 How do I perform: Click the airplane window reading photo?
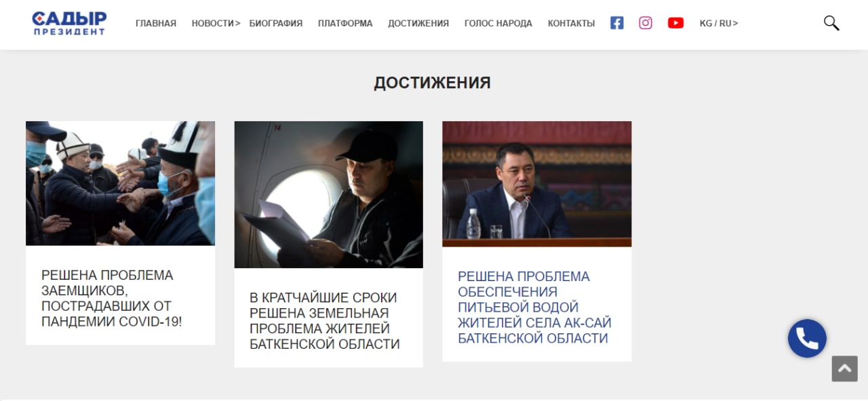pyautogui.click(x=329, y=194)
